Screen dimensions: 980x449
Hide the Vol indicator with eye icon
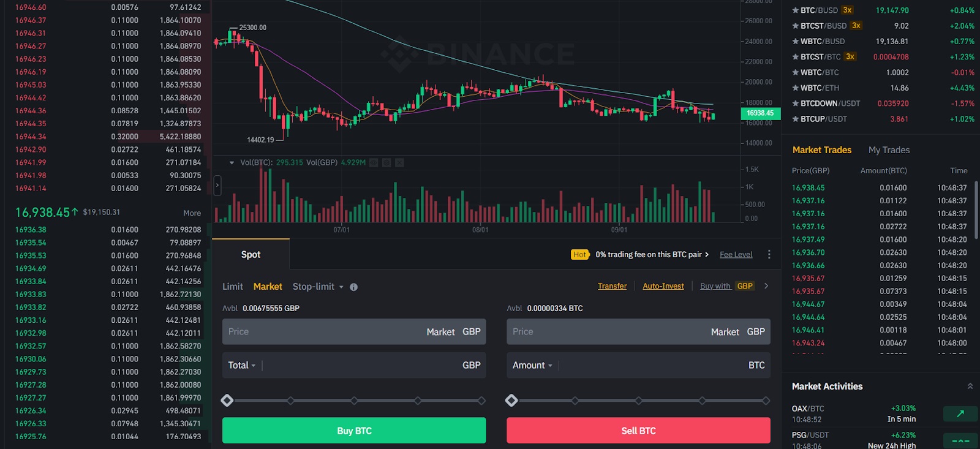pyautogui.click(x=374, y=163)
